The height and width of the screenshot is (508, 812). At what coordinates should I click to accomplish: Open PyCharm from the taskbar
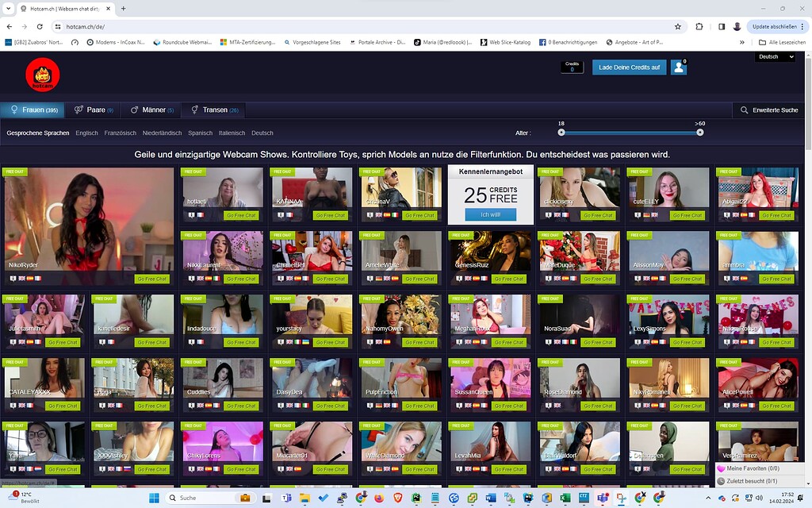(x=416, y=498)
